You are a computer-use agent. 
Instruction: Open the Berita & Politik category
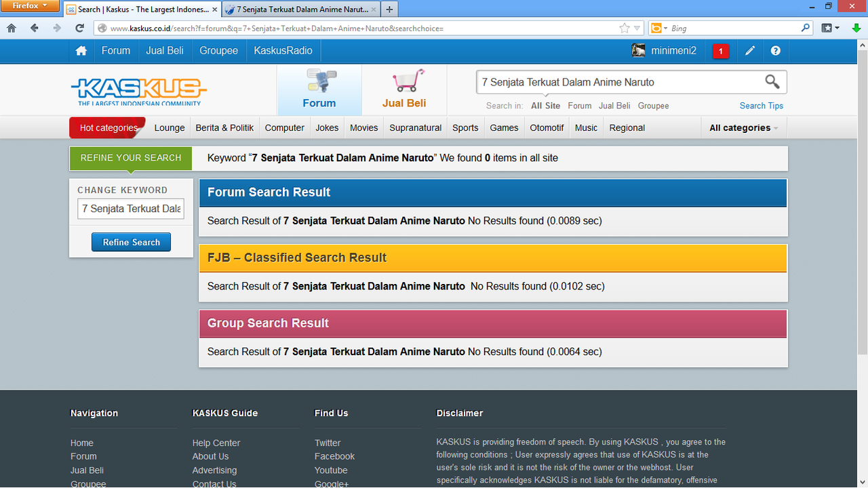(224, 128)
